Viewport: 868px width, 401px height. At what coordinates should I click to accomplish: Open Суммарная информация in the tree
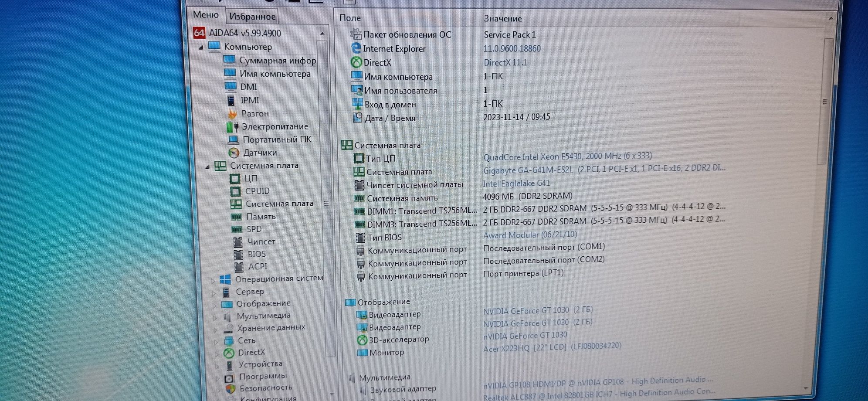(278, 60)
